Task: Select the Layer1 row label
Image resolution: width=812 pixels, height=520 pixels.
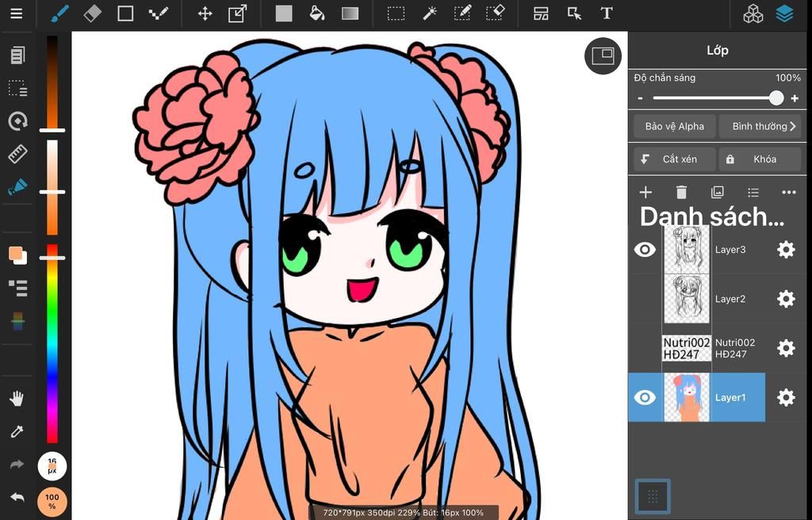Action: (730, 398)
